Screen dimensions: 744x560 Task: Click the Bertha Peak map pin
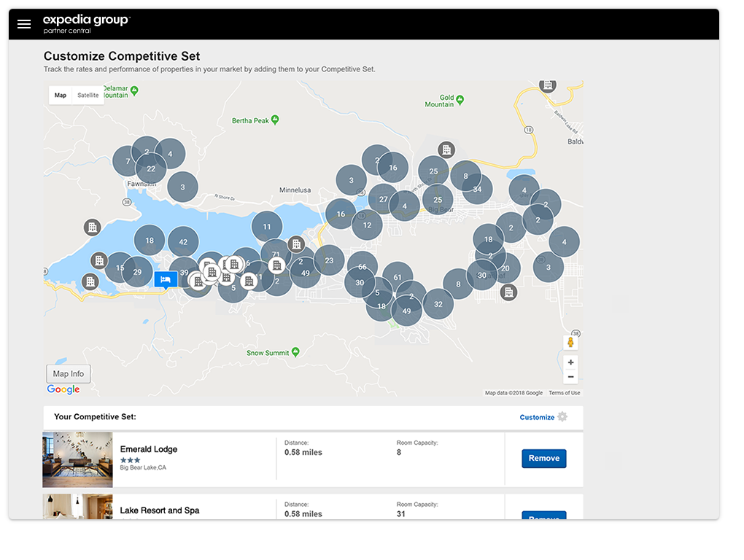[275, 120]
